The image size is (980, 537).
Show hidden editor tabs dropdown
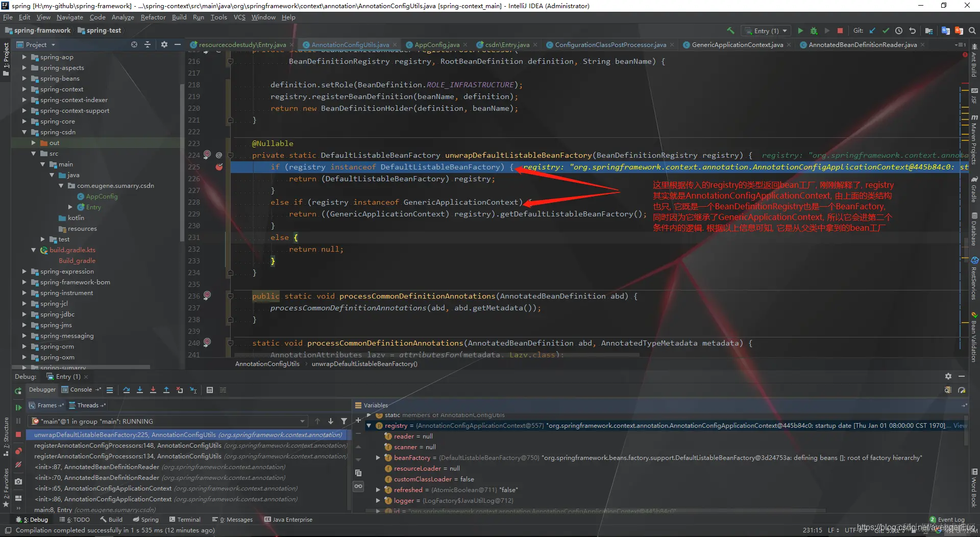point(960,45)
